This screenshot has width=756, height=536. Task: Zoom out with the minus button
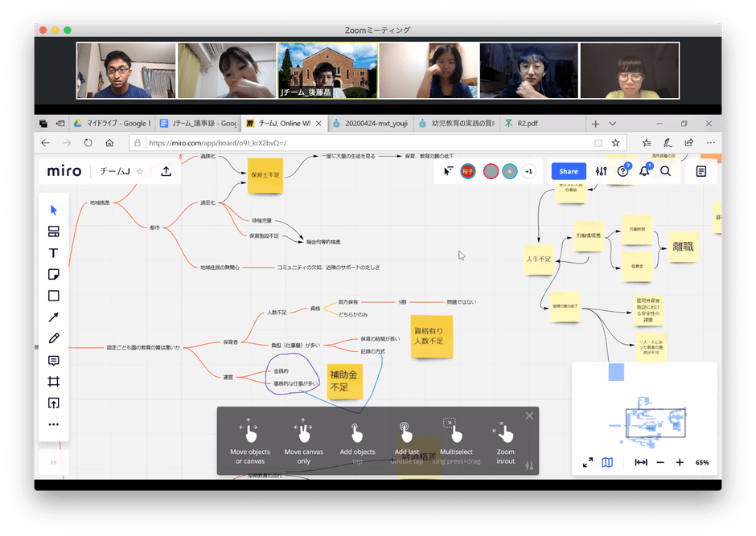pyautogui.click(x=660, y=462)
